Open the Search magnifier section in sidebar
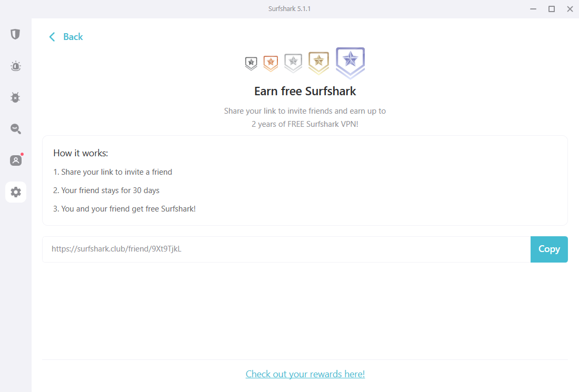The image size is (579, 392). [15, 129]
